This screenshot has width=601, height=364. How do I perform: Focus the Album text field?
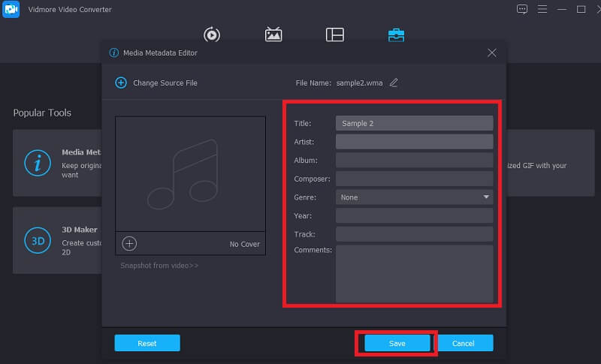pos(414,160)
